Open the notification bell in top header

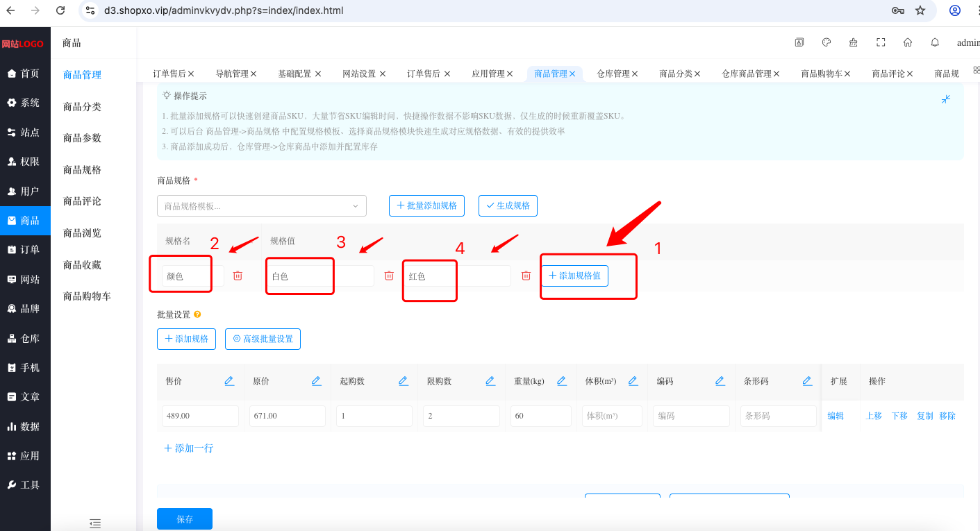[x=935, y=42]
